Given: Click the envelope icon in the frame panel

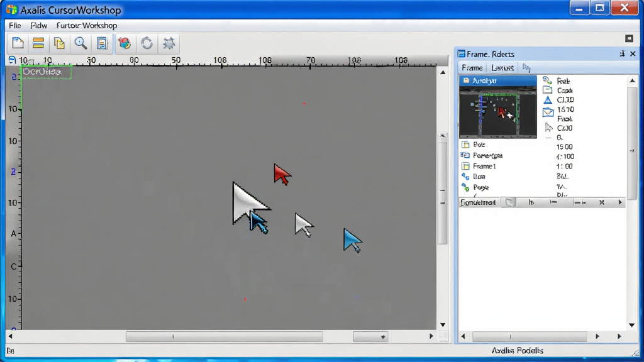Looking at the screenshot, I should [x=548, y=112].
